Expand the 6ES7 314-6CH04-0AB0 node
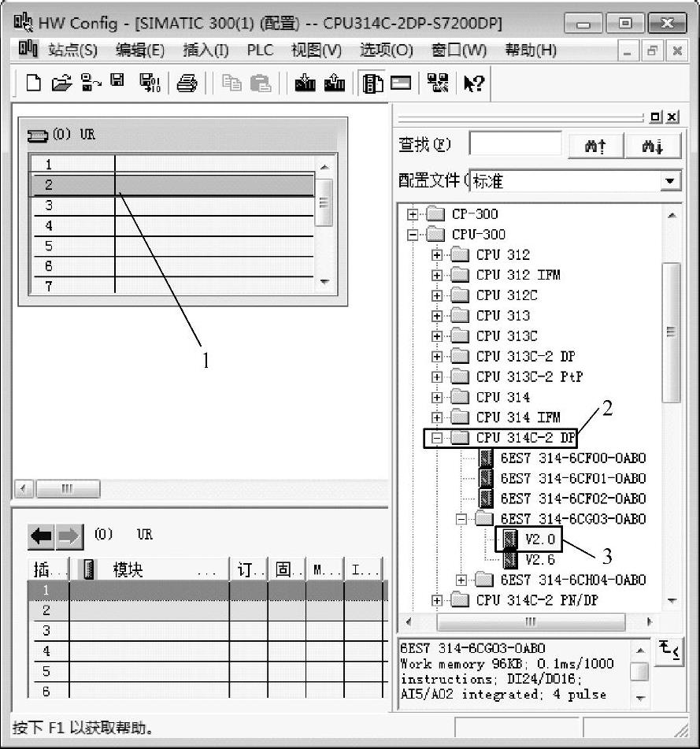 coord(461,580)
